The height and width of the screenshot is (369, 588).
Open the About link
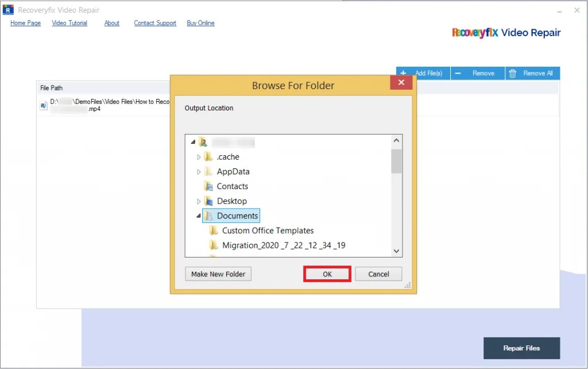[x=112, y=23]
